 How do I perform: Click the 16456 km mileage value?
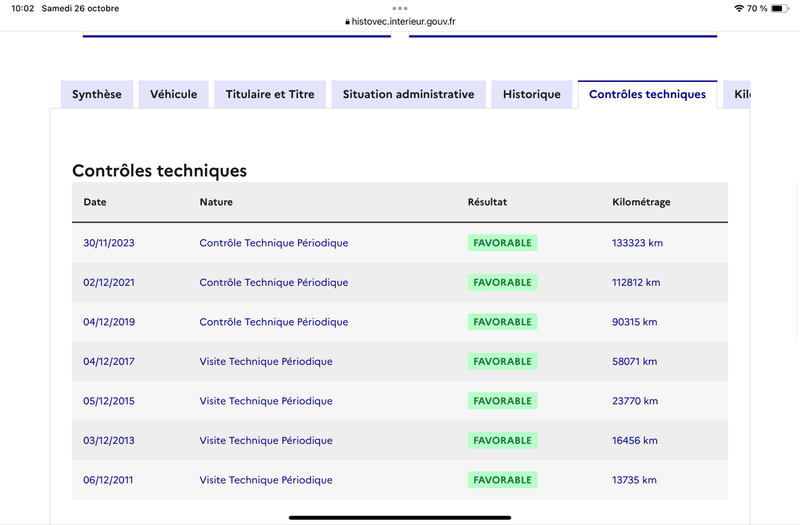(635, 440)
